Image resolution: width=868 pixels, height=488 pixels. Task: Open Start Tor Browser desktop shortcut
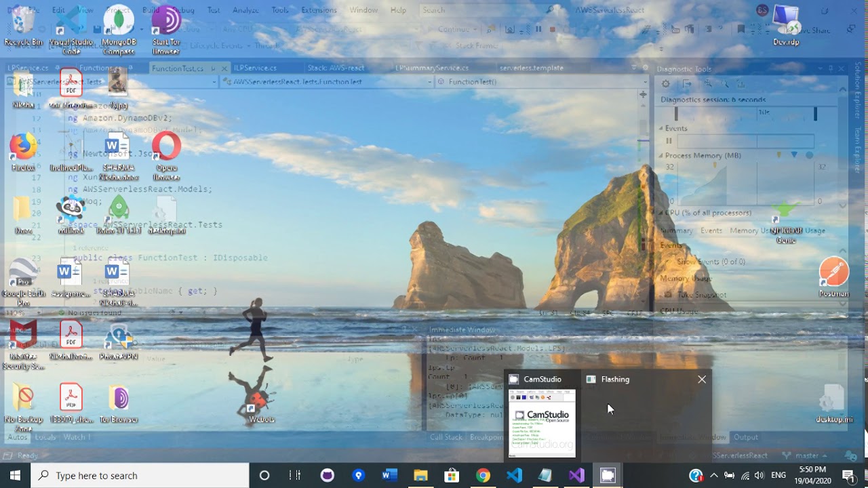[x=166, y=30]
